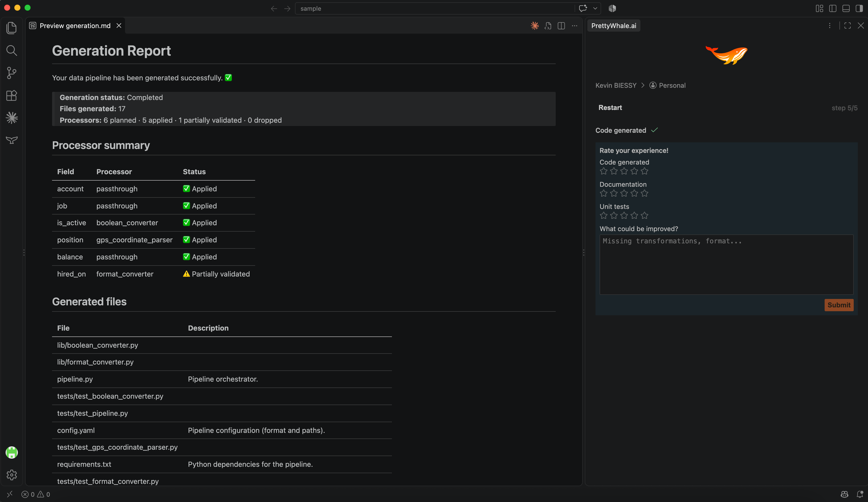
Task: Open errors and warnings count in status bar
Action: click(36, 494)
